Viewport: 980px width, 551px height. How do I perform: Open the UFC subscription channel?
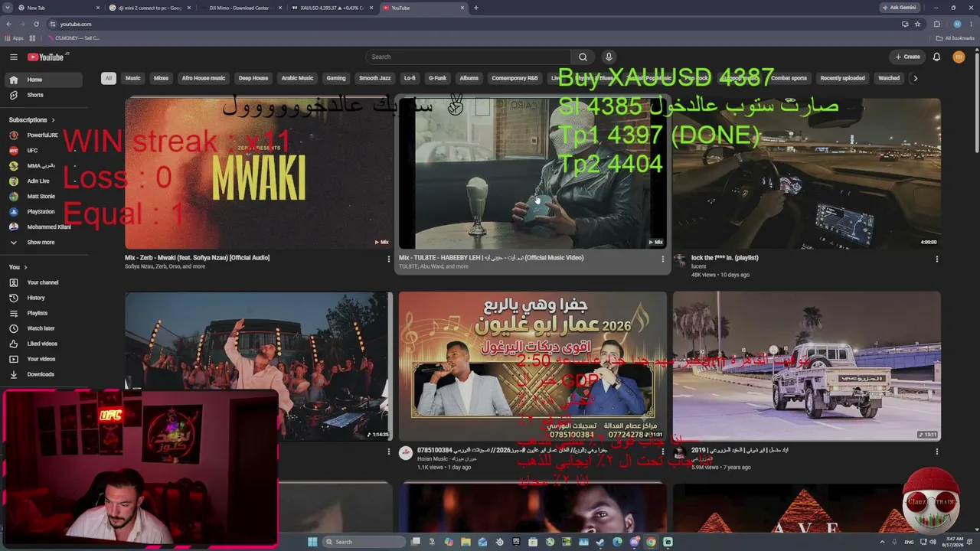(x=44, y=151)
